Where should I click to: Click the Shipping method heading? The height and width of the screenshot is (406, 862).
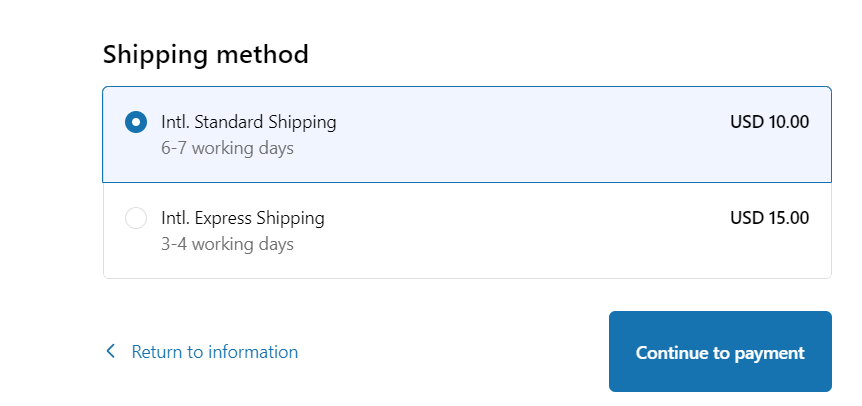[205, 54]
